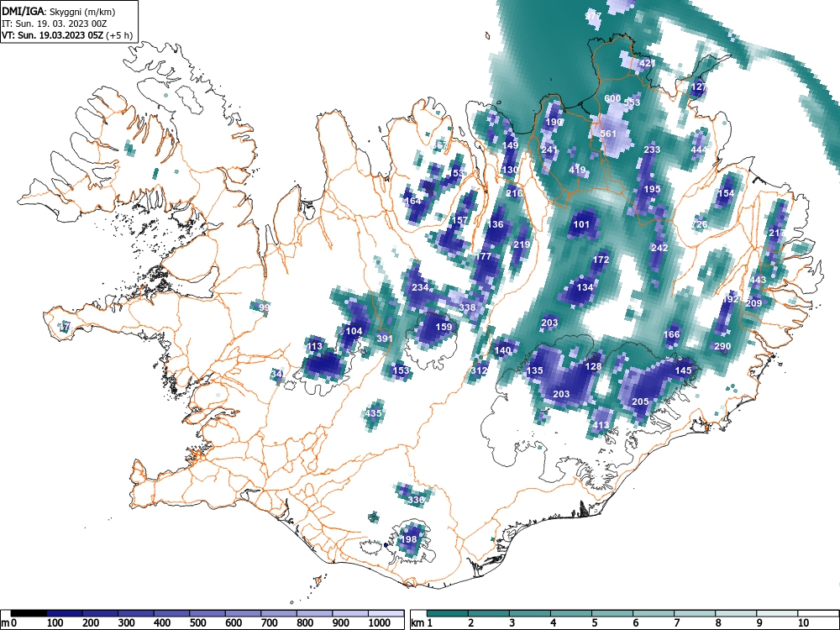The width and height of the screenshot is (840, 630).
Task: Click the visibility value 219
Action: click(x=522, y=244)
